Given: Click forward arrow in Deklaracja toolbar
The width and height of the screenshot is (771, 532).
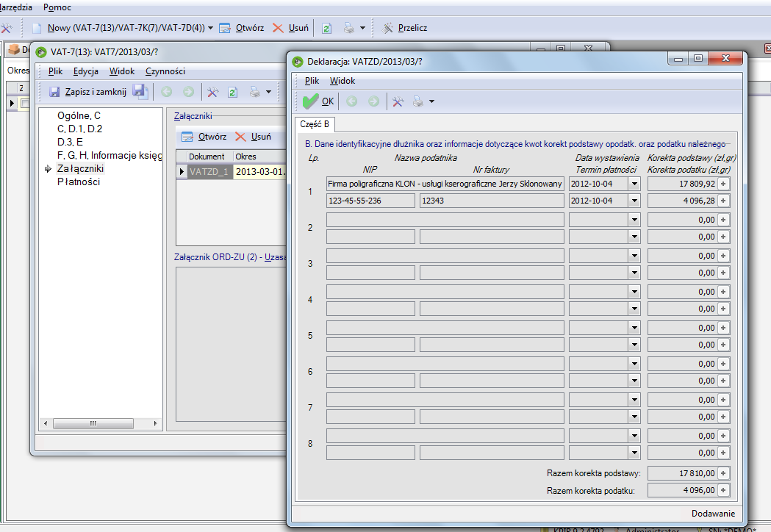Looking at the screenshot, I should click(x=373, y=101).
